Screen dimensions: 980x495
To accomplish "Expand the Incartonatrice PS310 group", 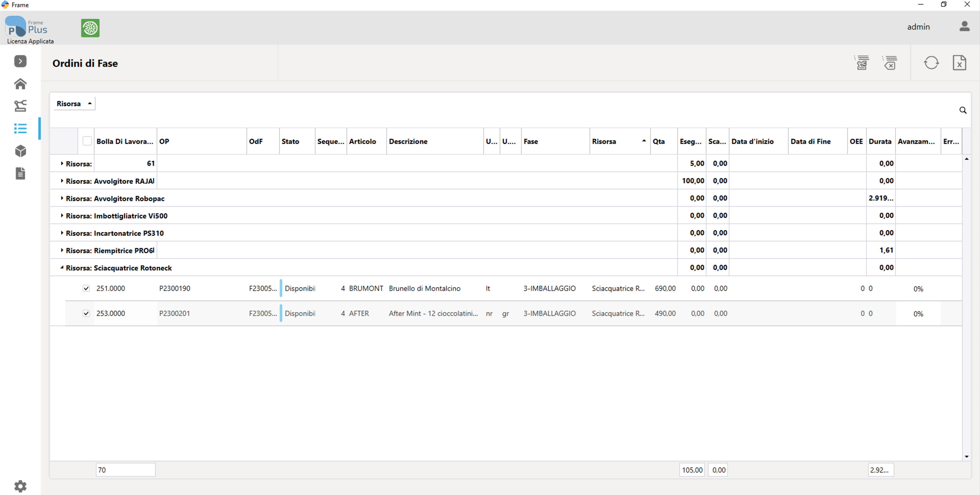I will tap(62, 233).
